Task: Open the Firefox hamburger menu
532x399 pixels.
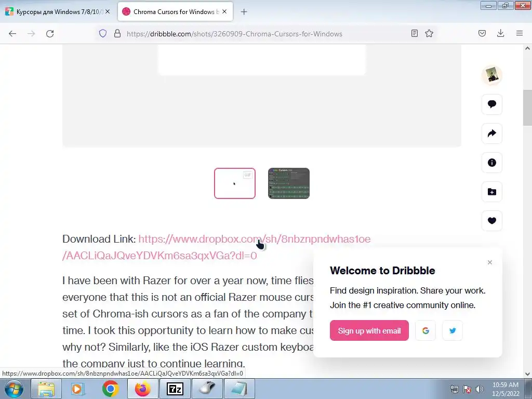Action: (x=520, y=33)
